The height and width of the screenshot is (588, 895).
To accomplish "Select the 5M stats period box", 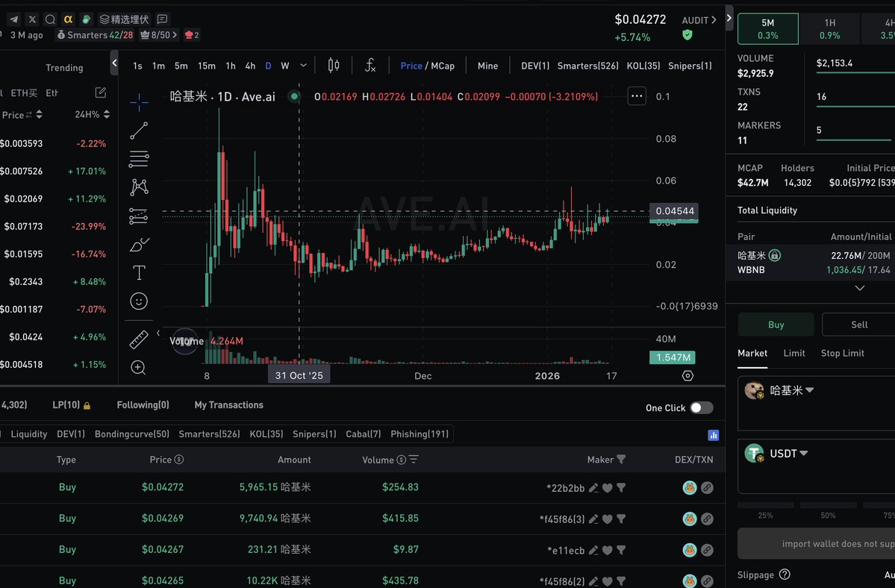I will (767, 28).
